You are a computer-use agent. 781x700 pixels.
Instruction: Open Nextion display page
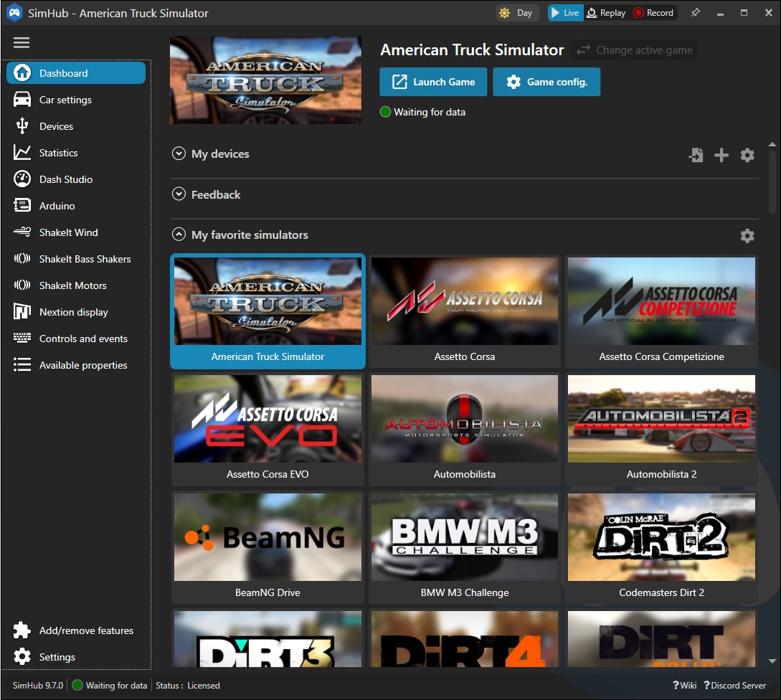[76, 311]
